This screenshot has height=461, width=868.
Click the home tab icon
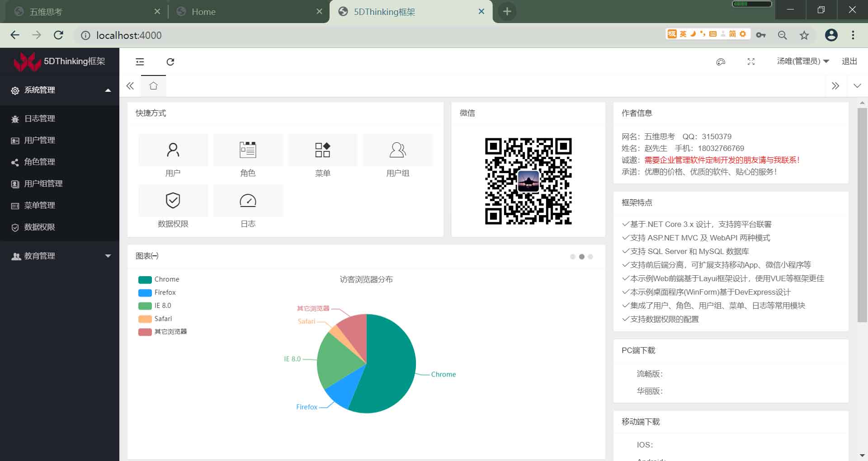point(153,86)
